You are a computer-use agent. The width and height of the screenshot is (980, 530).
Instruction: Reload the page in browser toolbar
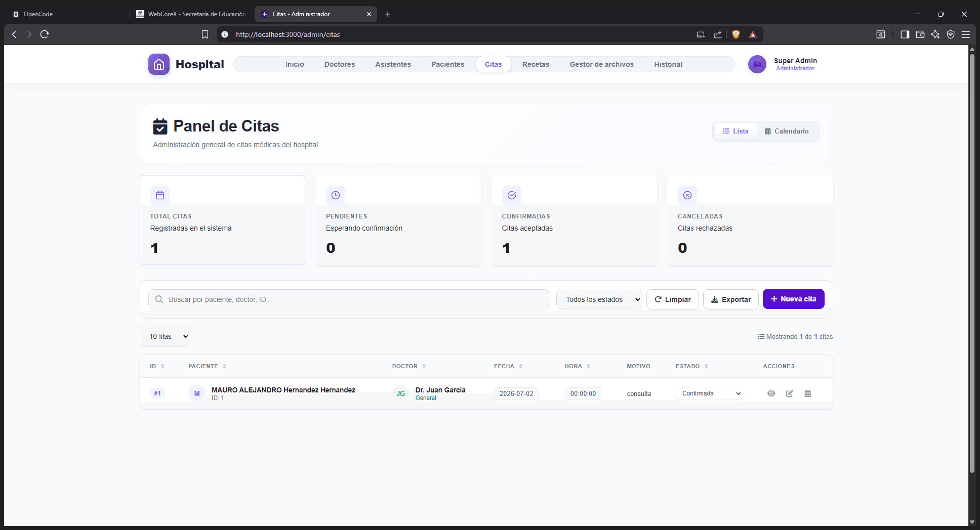click(x=45, y=34)
